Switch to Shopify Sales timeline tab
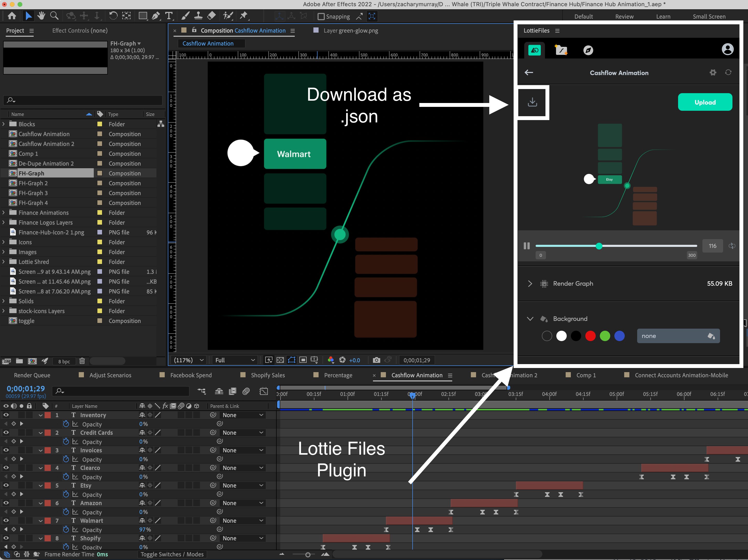This screenshot has height=560, width=748. [x=268, y=375]
